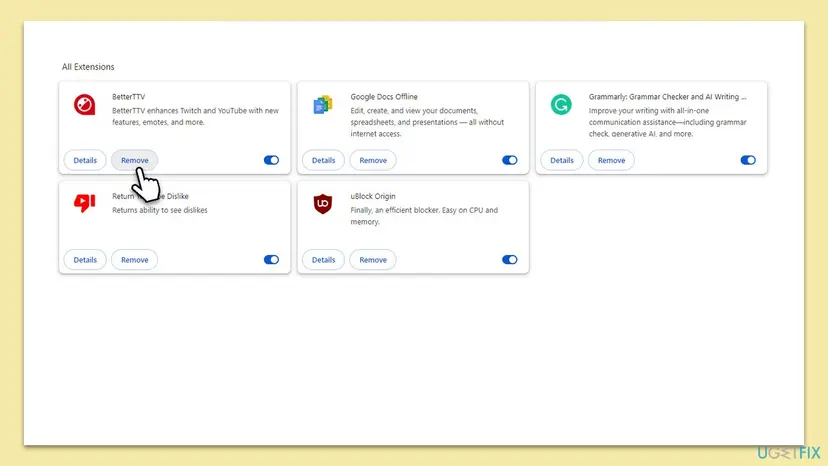Click Google Docs 'Edit, create, and view' description

(x=427, y=122)
